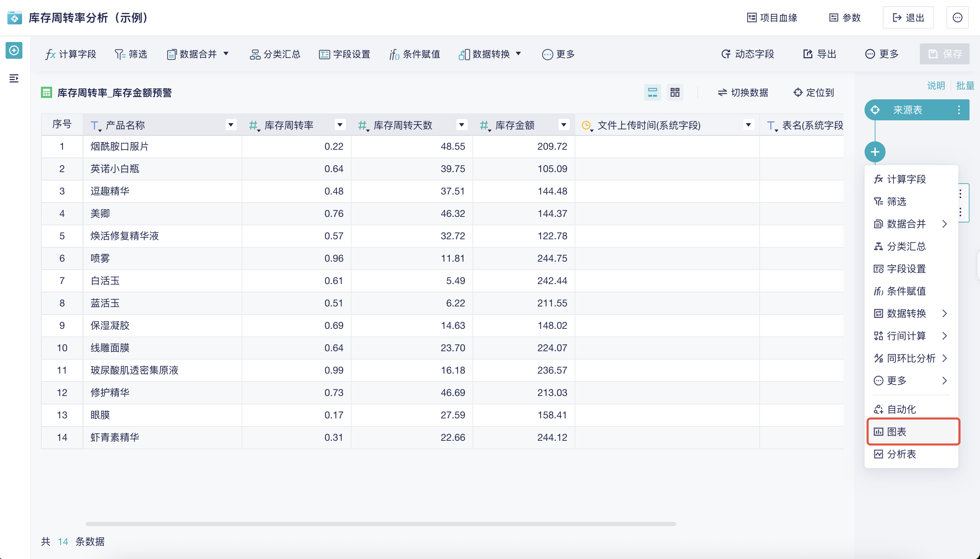
Task: Open the 库存周转率 column filter dropdown
Action: tap(339, 125)
